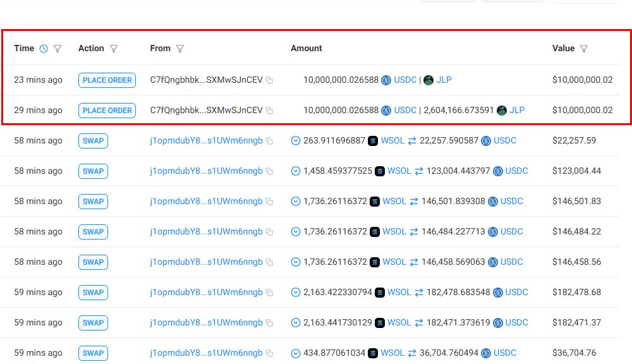This screenshot has width=632, height=364.
Task: Select the 23 mins ago timestamp
Action: coord(39,80)
